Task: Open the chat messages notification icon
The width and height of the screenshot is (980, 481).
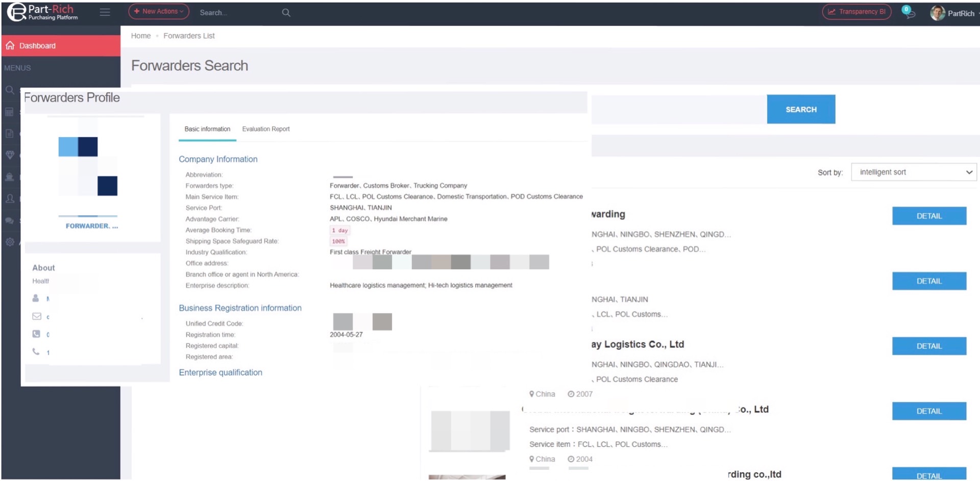Action: (908, 12)
